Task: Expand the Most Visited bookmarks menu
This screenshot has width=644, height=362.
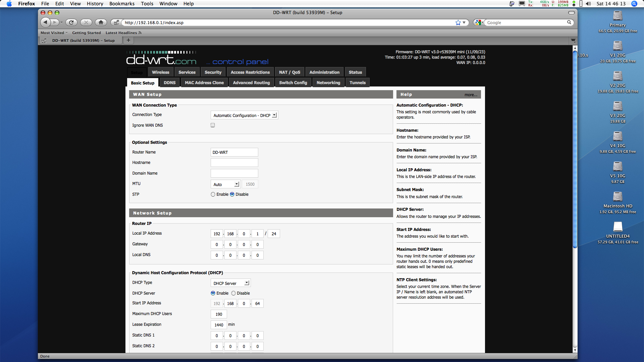Action: coord(54,33)
